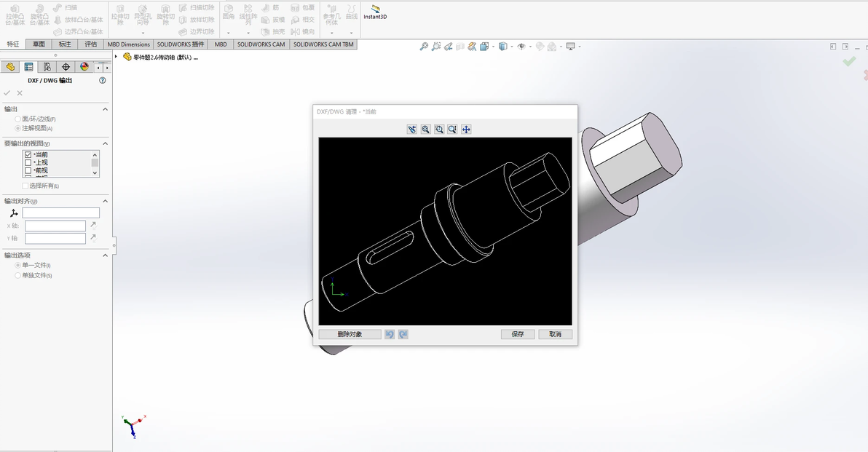Click the Display Style icon

pyautogui.click(x=502, y=47)
